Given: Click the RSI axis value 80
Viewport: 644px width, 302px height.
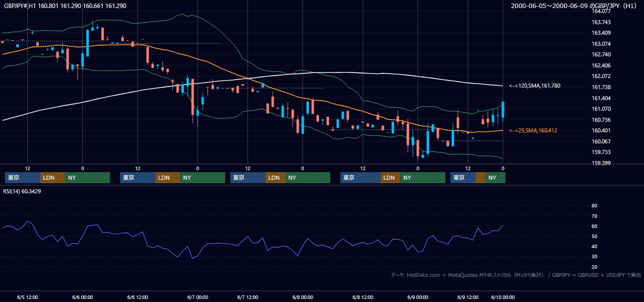Looking at the screenshot, I should [x=594, y=206].
